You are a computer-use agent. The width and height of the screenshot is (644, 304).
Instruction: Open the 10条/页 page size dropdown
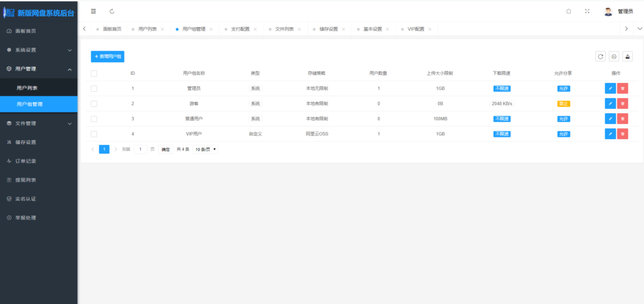point(206,149)
